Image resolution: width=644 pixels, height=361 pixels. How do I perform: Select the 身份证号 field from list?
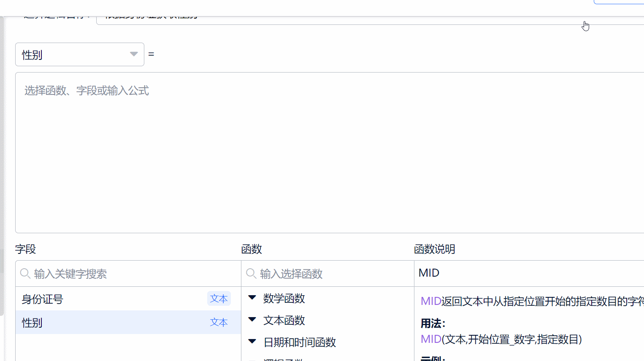click(x=42, y=299)
